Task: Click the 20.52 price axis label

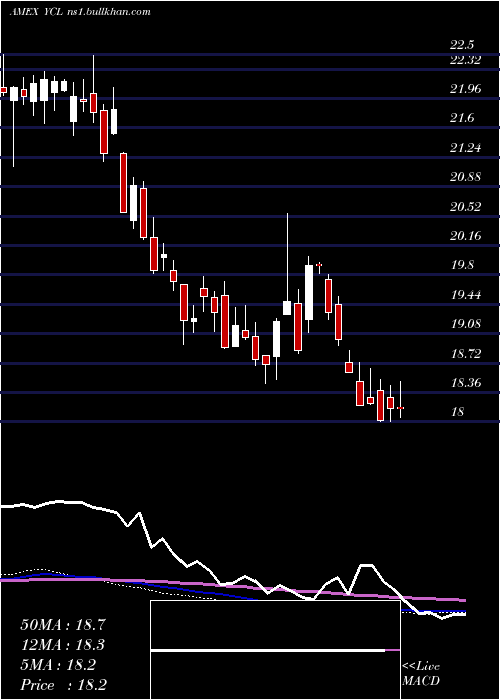Action: pos(466,207)
